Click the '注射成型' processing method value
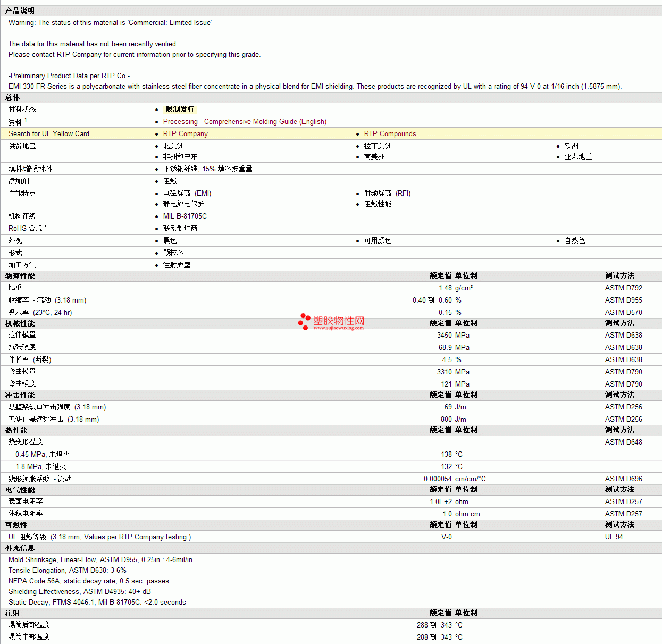This screenshot has width=662, height=644. (177, 265)
